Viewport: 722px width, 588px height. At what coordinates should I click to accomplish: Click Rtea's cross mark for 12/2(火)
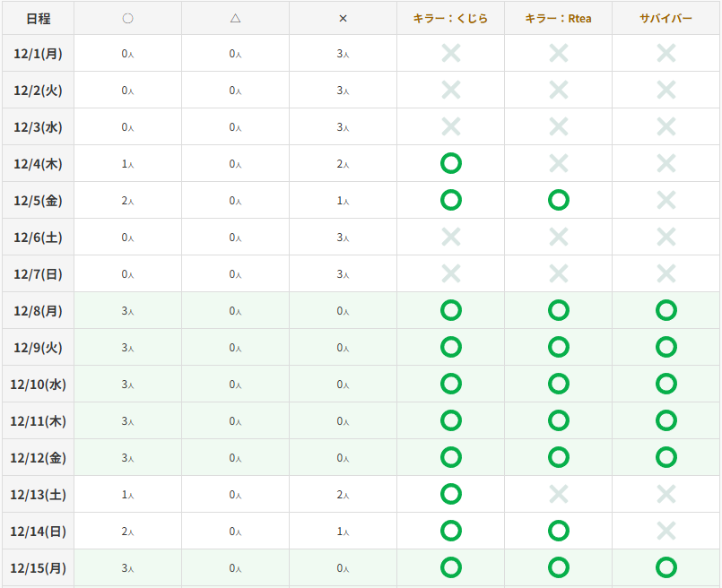pyautogui.click(x=559, y=90)
